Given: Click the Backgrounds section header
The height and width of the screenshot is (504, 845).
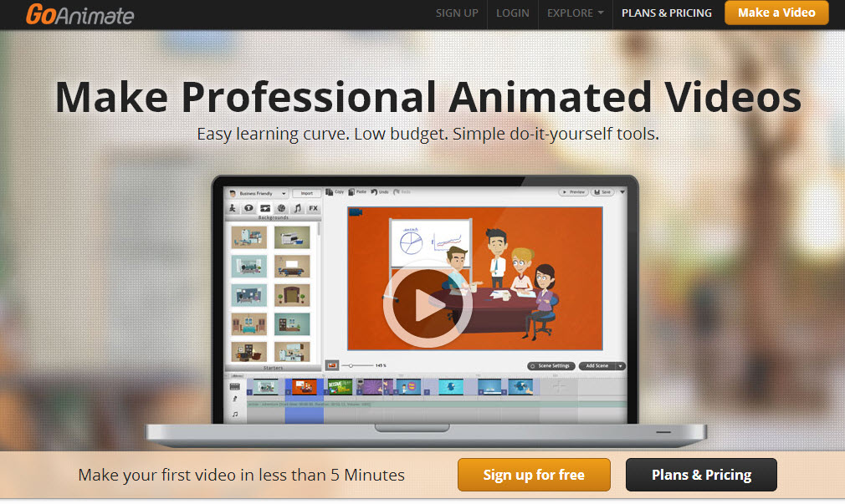Looking at the screenshot, I should click(273, 217).
